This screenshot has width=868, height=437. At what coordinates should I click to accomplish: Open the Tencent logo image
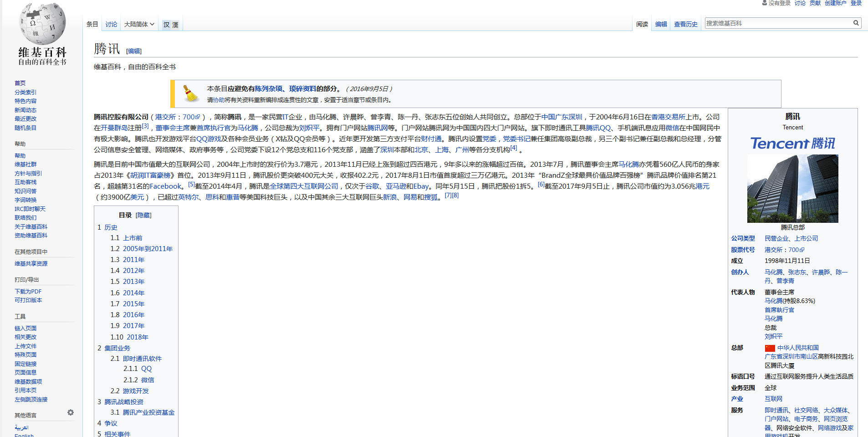pyautogui.click(x=792, y=143)
